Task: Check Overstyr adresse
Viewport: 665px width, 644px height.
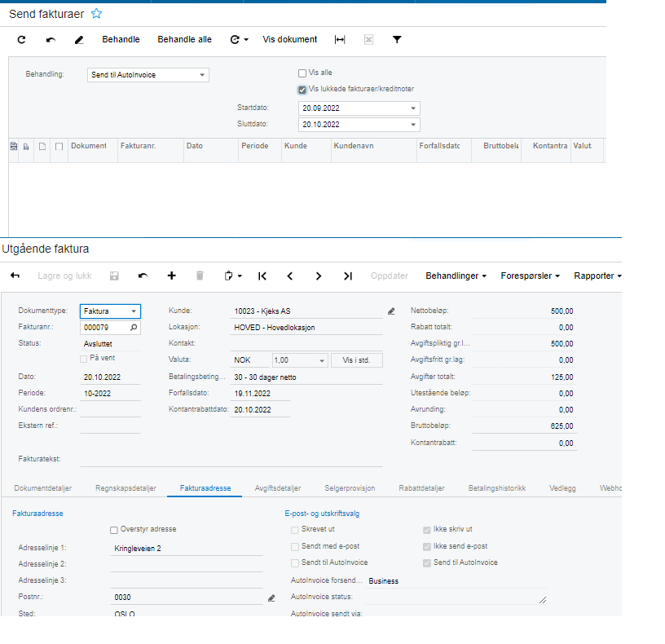Action: (113, 531)
